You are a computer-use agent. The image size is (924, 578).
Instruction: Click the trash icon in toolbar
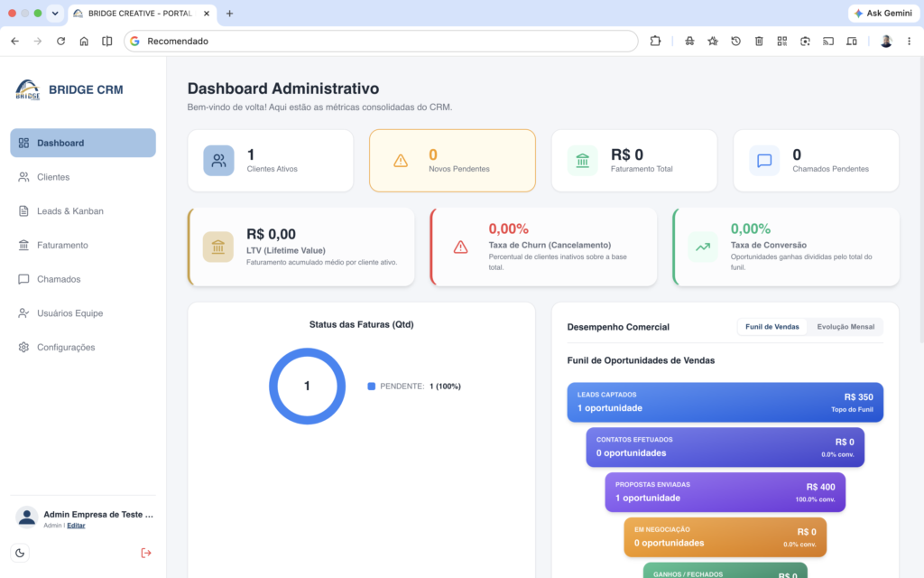[x=759, y=42]
